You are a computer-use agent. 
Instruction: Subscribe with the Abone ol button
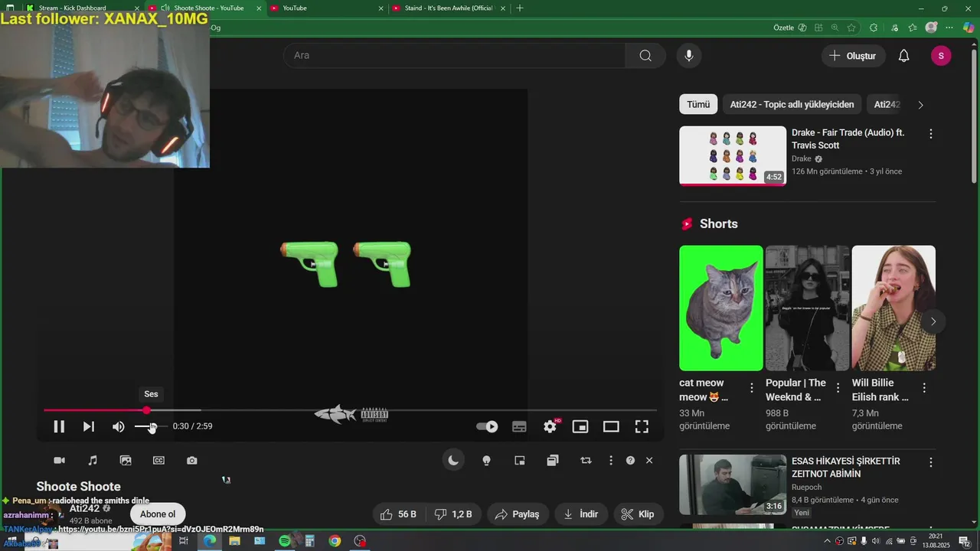(158, 514)
